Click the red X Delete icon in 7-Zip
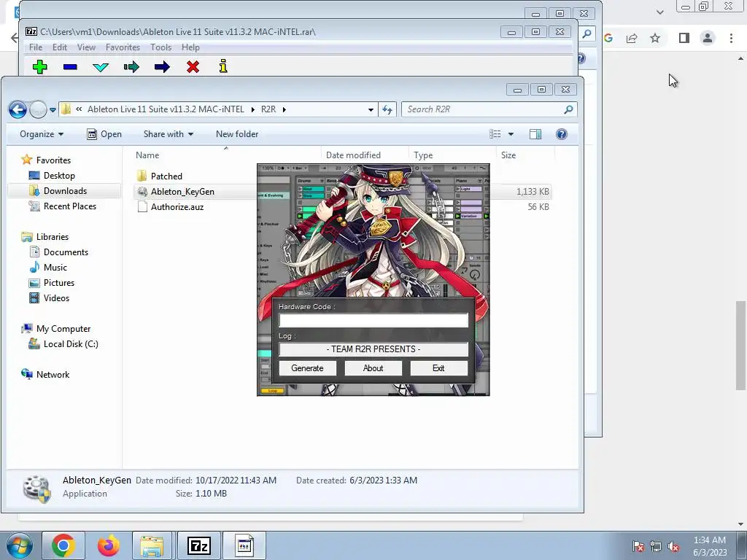The height and width of the screenshot is (560, 747). [193, 66]
